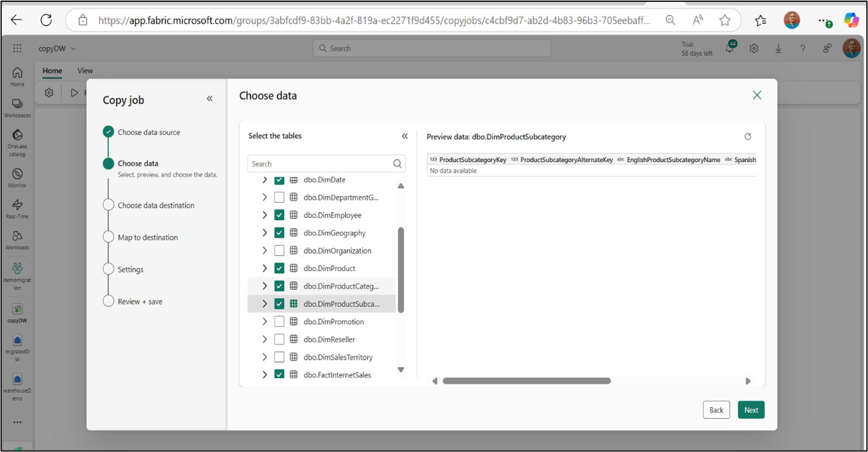
Task: Open the download icon in header
Action: (778, 49)
